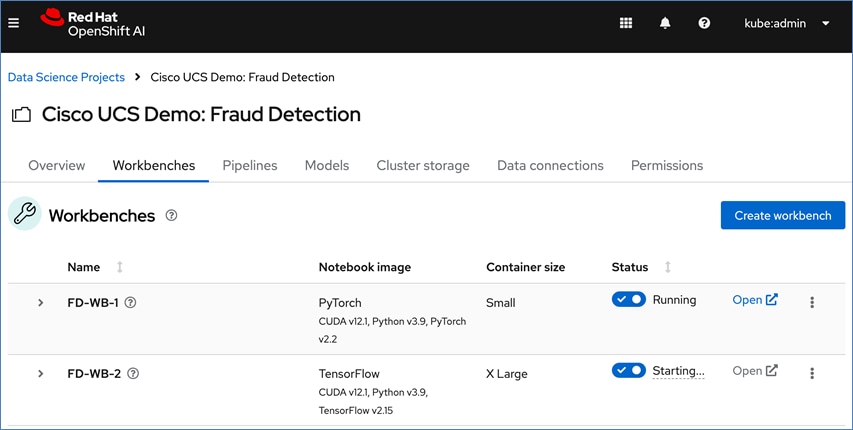Click the TensorFlow notebook image text
The image size is (853, 430).
tap(349, 374)
